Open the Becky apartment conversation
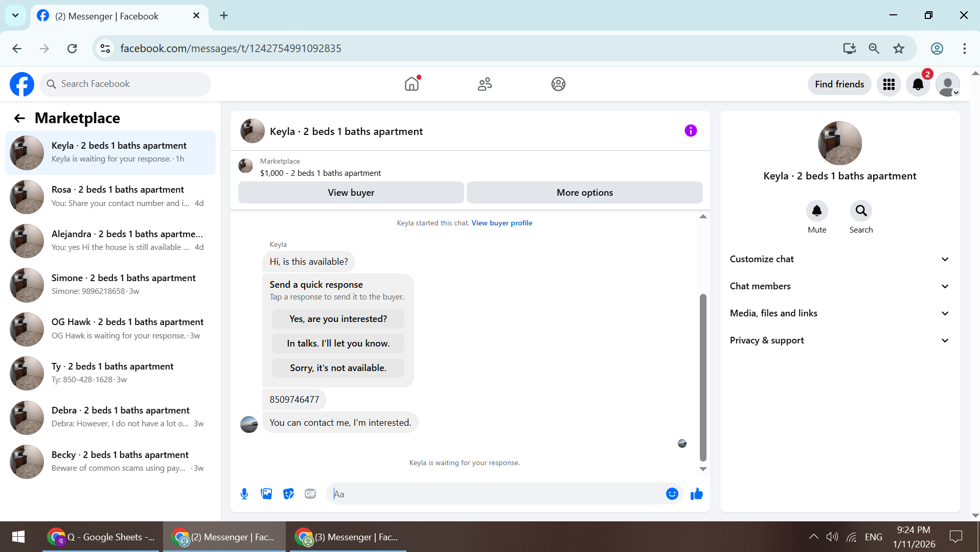980x552 pixels. tap(110, 462)
